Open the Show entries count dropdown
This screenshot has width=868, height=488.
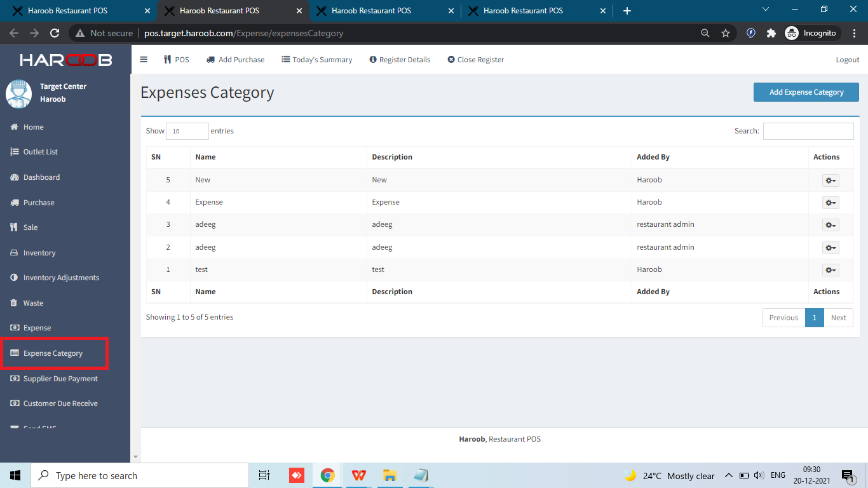[187, 131]
